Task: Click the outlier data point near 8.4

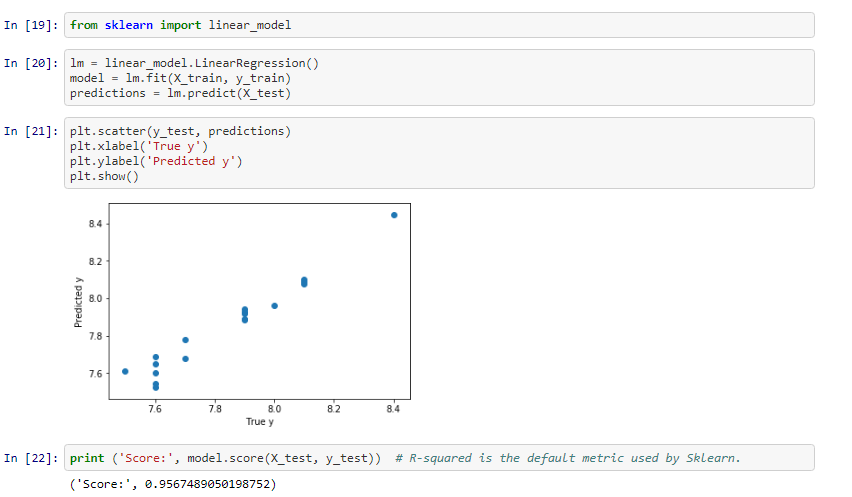Action: [x=394, y=215]
